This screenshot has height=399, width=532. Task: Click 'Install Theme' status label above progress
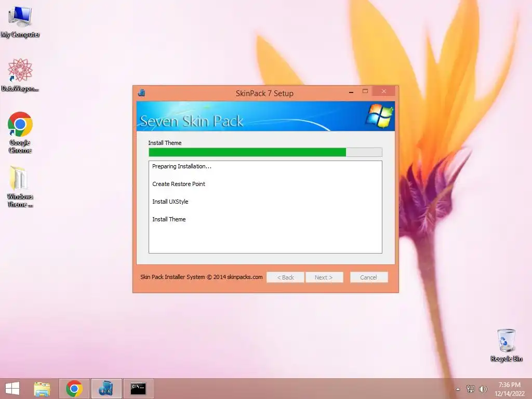click(x=165, y=143)
